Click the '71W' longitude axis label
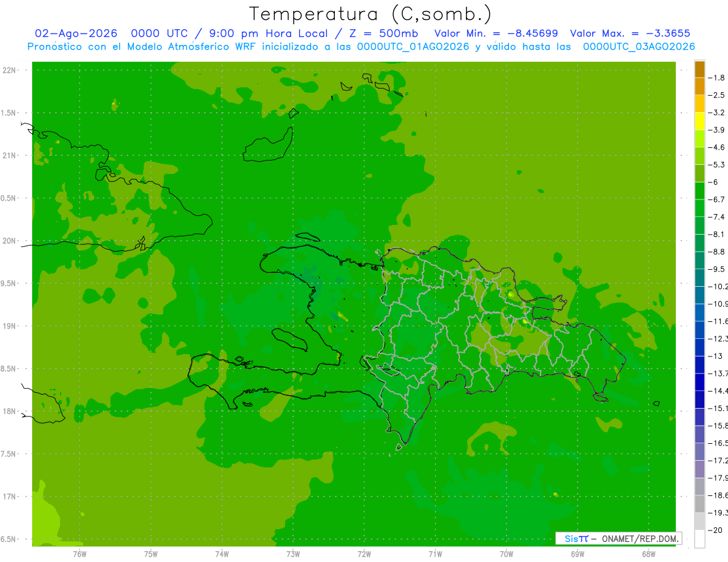 click(435, 554)
